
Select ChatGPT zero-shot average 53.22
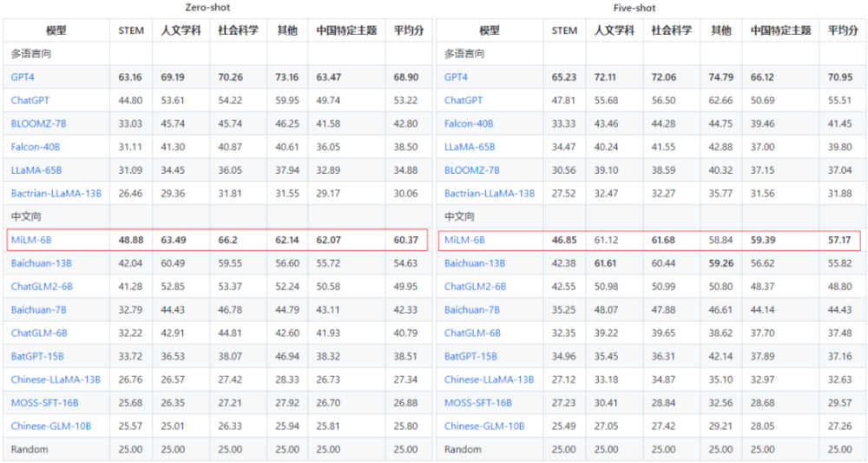click(405, 100)
